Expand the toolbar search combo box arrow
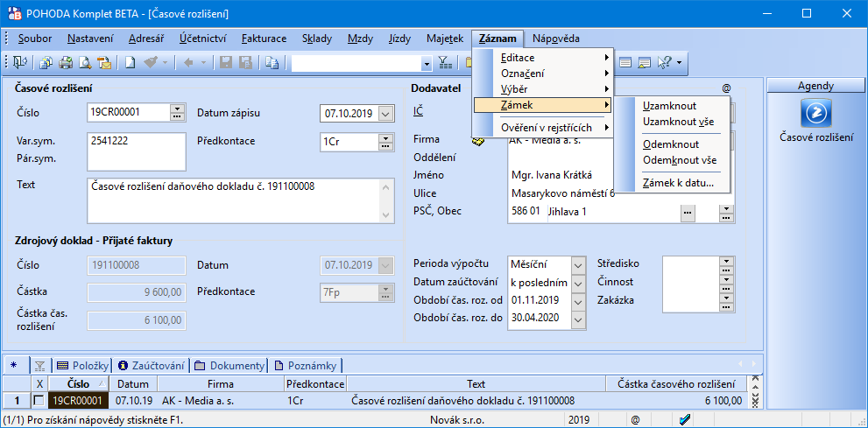The width and height of the screenshot is (868, 428). [427, 64]
